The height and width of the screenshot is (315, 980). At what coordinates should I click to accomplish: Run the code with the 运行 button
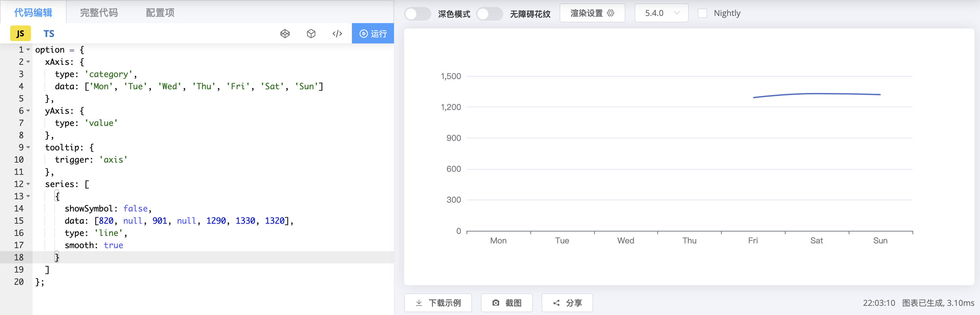click(x=373, y=34)
